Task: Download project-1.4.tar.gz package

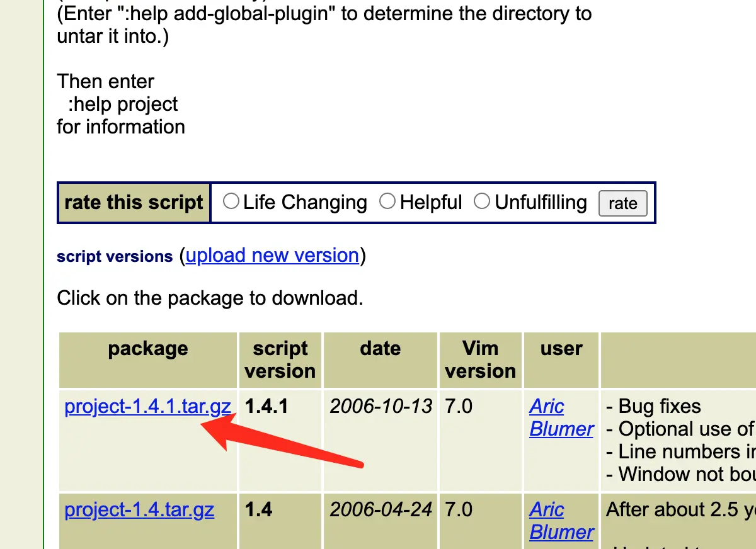Action: pyautogui.click(x=139, y=509)
